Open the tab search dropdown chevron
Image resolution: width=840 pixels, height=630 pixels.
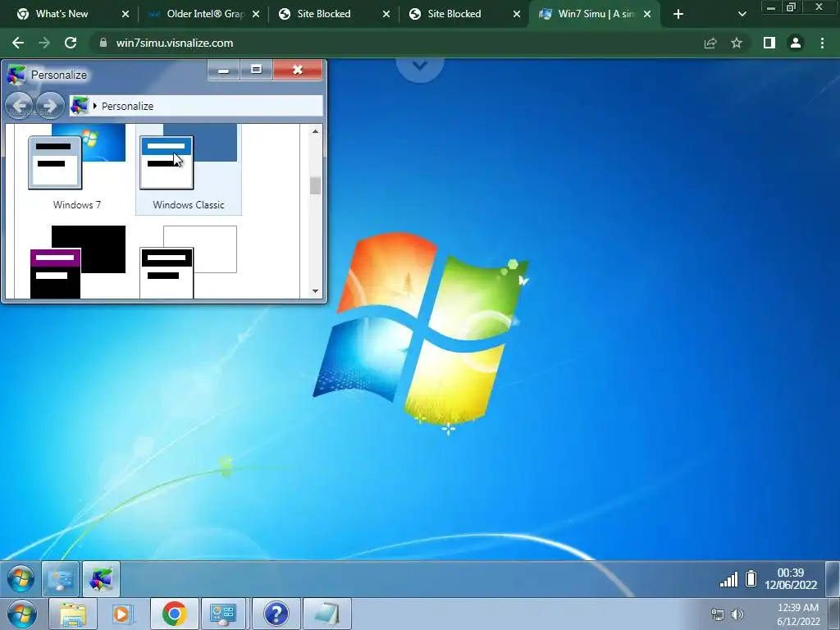point(742,15)
